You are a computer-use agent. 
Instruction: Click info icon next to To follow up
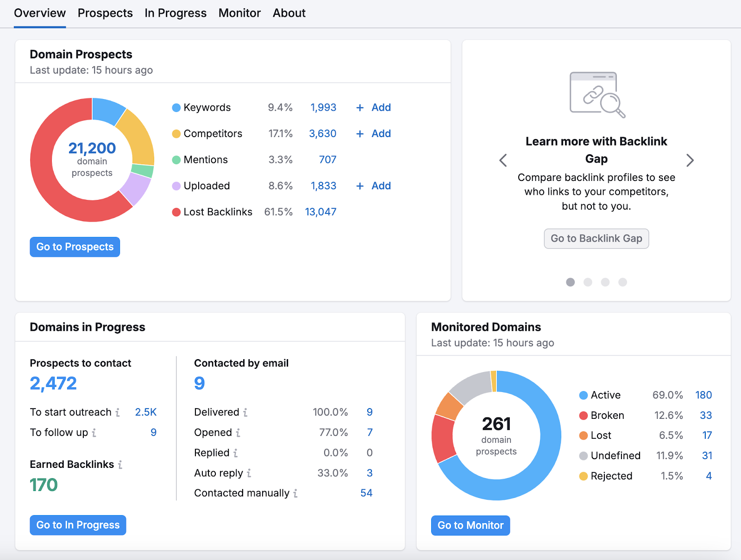pos(94,433)
